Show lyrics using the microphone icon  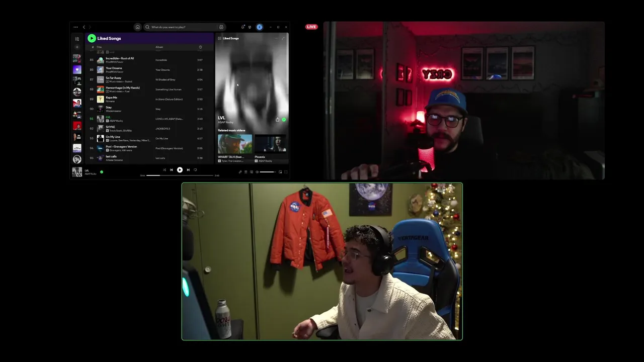(240, 172)
